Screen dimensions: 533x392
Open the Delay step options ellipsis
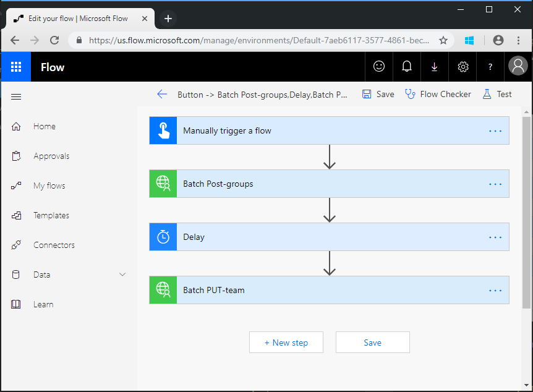click(495, 237)
